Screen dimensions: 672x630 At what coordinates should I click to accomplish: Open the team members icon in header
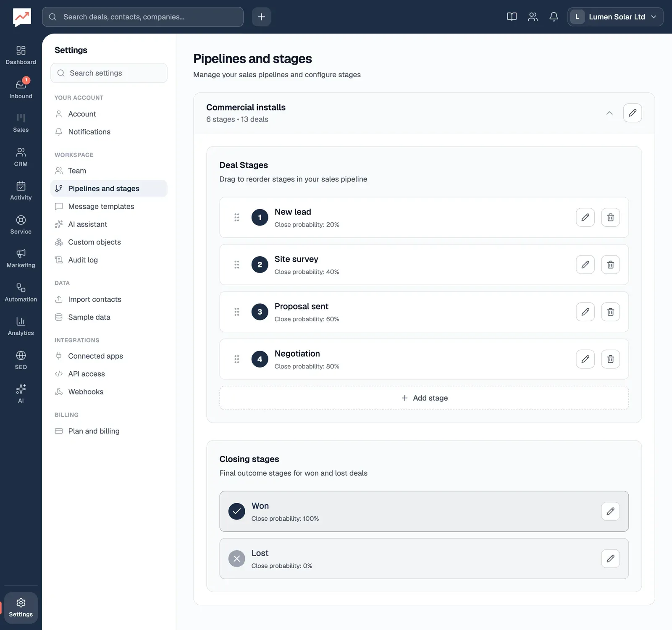pyautogui.click(x=533, y=17)
